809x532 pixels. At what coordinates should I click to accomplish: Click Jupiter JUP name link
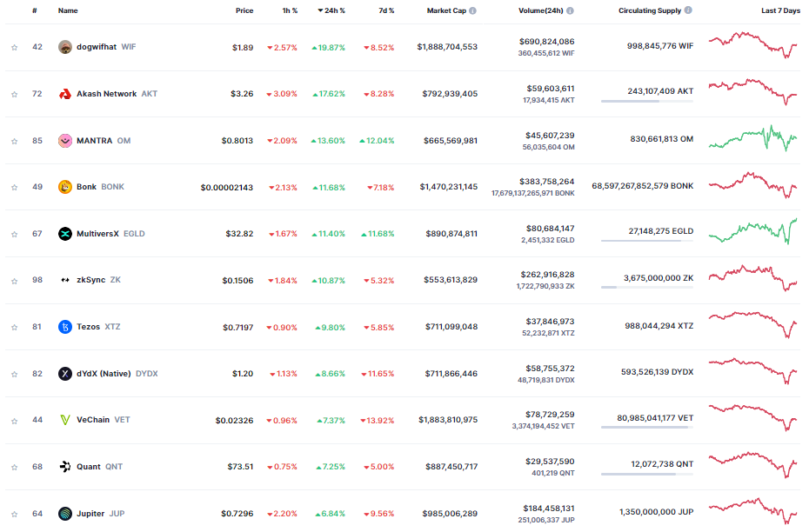click(101, 514)
